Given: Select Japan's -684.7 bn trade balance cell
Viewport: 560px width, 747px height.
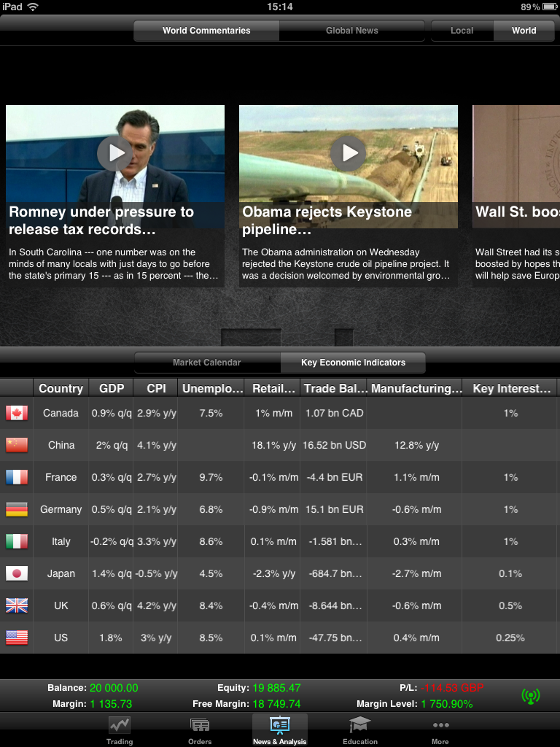Looking at the screenshot, I should tap(335, 573).
